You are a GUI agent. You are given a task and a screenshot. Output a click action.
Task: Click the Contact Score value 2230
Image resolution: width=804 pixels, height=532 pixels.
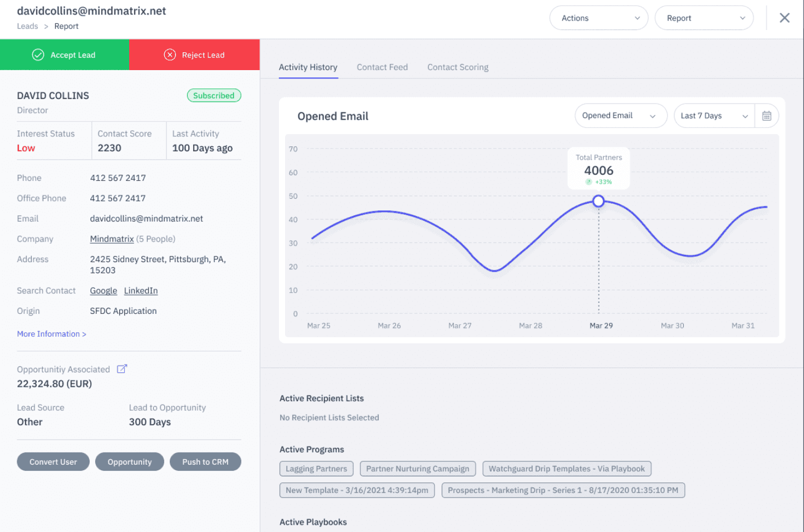tap(109, 148)
